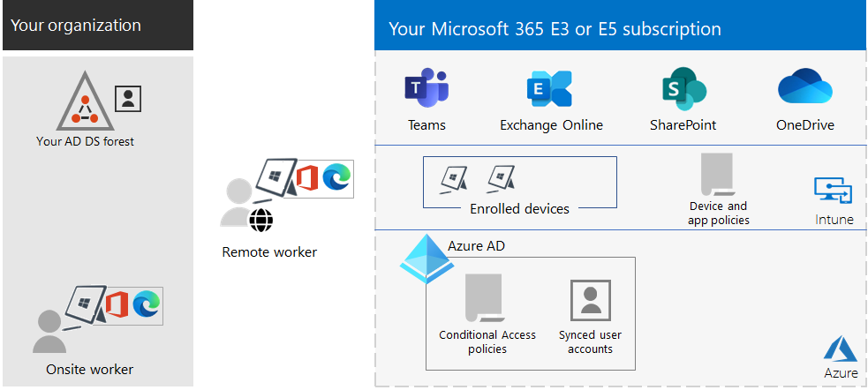Click the 'Your Microsoft 365 E3 or E5 subscription' header
Viewport: 868px width, 390px height.
tap(621, 25)
